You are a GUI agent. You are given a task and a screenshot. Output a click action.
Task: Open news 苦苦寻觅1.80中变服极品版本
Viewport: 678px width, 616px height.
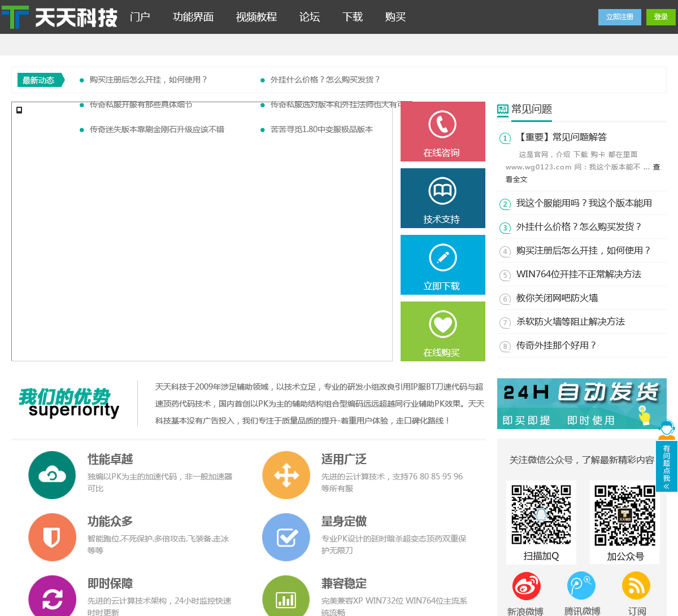[x=321, y=129]
